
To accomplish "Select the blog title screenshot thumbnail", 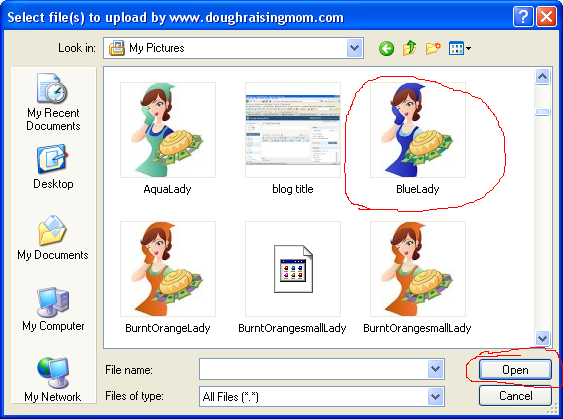I will (293, 130).
